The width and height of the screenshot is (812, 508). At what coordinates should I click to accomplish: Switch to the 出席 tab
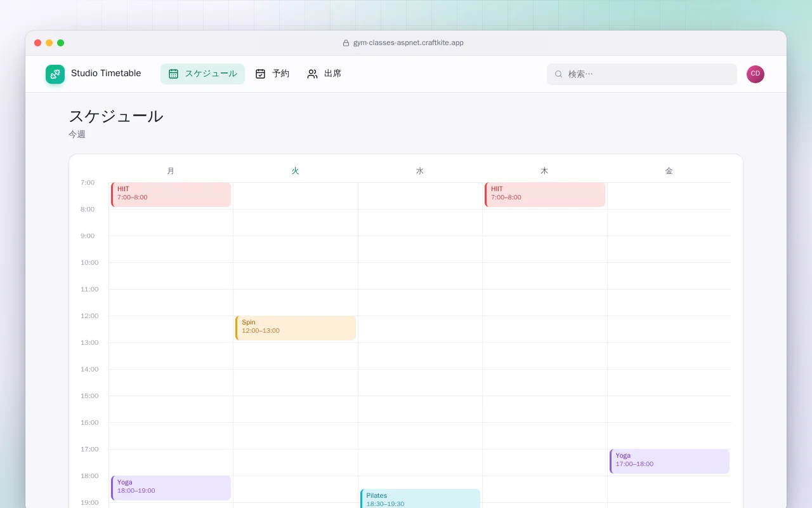[x=324, y=74]
